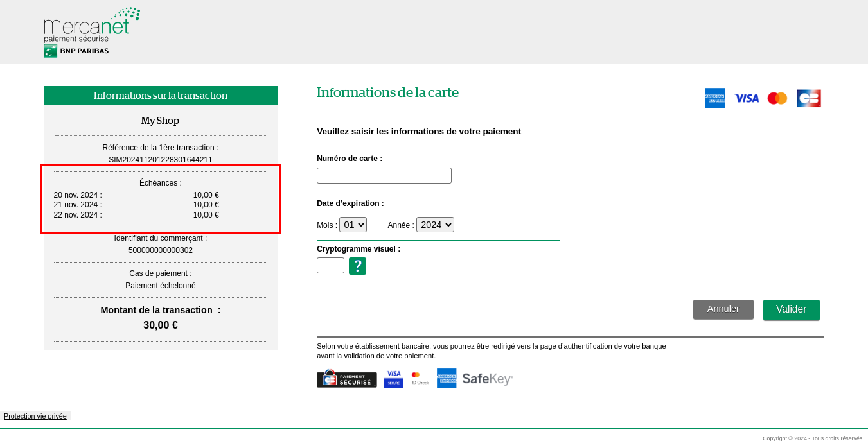This screenshot has width=868, height=441.
Task: Click the Visa Secure badge
Action: tap(393, 377)
